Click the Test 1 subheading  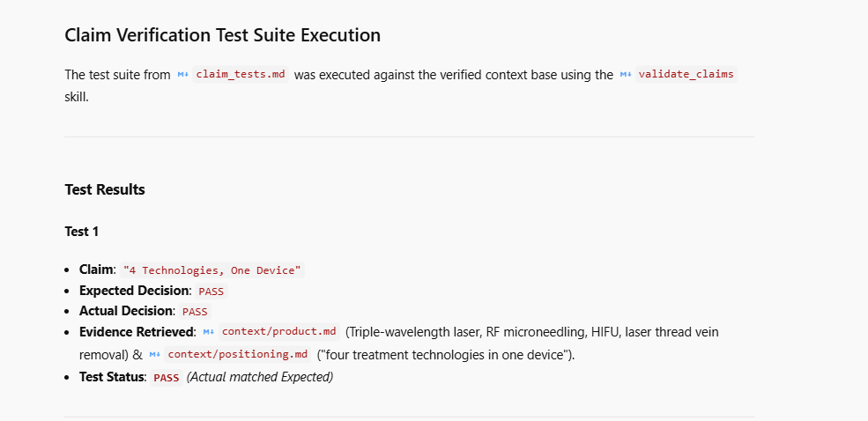pos(81,232)
